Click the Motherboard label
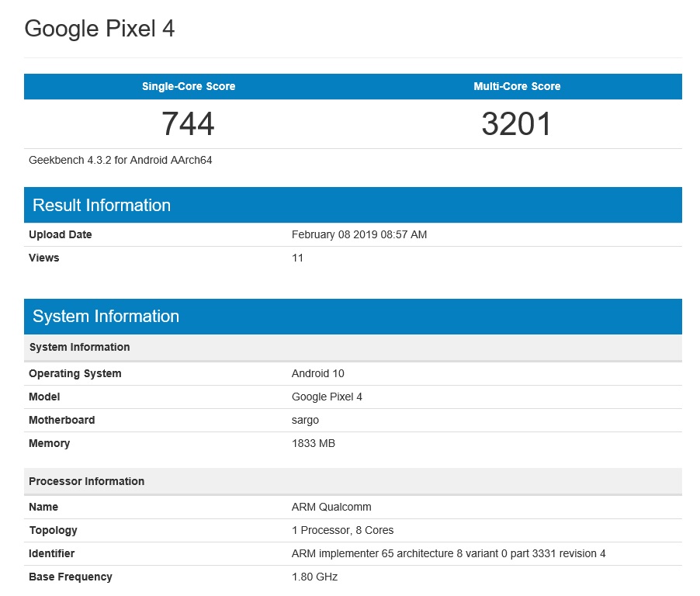 (61, 420)
